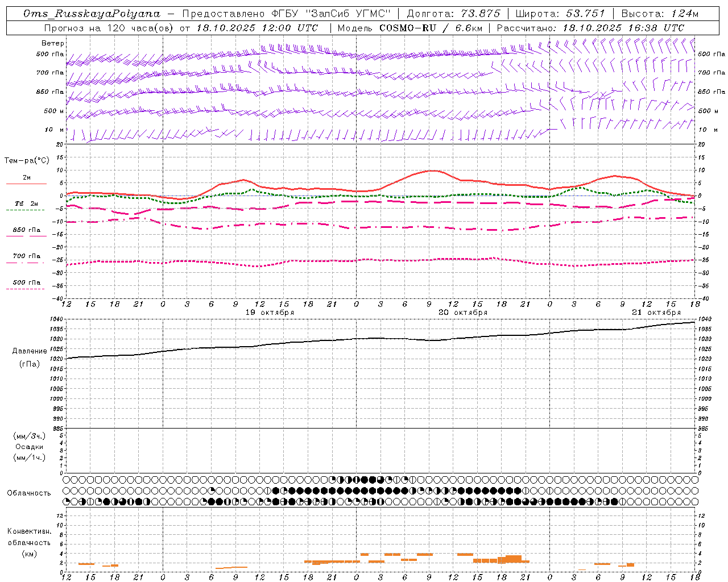Click the "700 гПа" temperature legend label
The width and height of the screenshot is (728, 582).
(x=27, y=256)
